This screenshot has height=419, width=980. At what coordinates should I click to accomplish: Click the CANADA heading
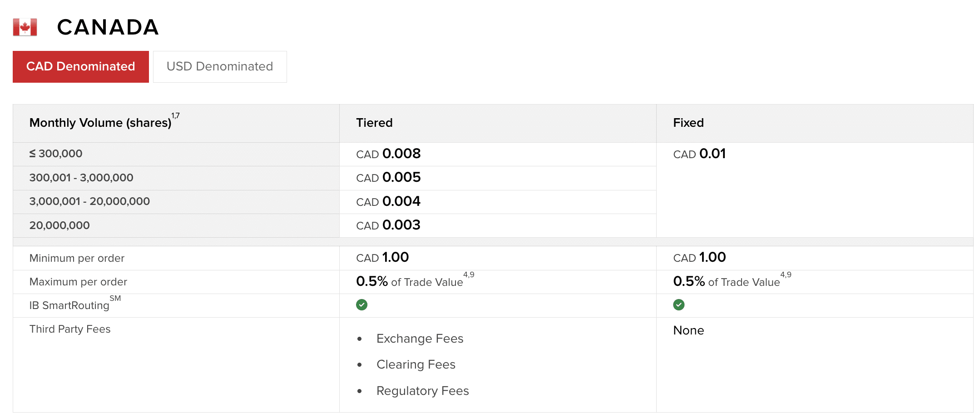[x=108, y=27]
